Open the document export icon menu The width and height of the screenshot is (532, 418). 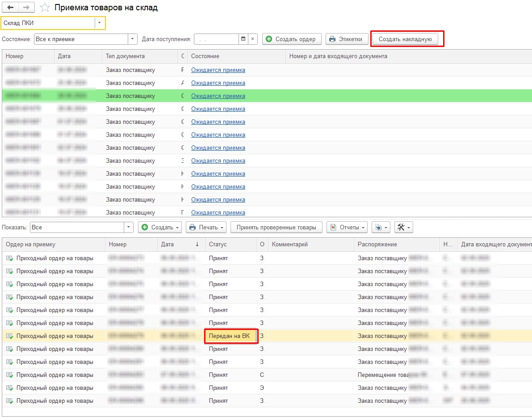pos(381,228)
